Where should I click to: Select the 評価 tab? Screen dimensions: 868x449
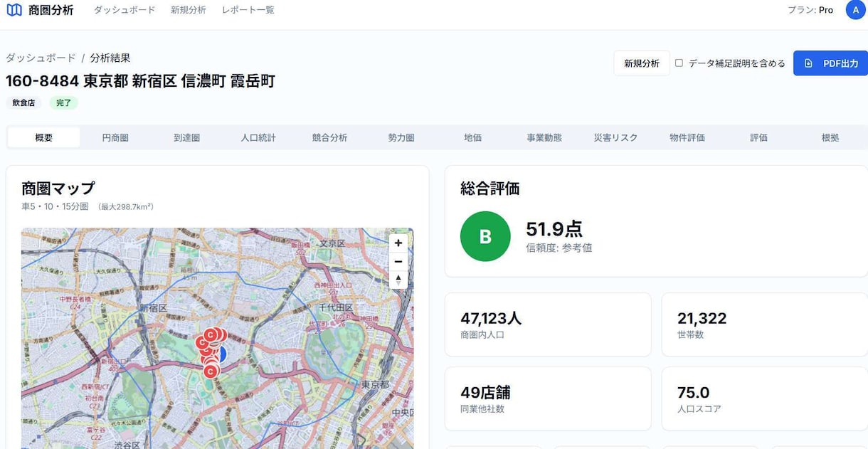[759, 137]
